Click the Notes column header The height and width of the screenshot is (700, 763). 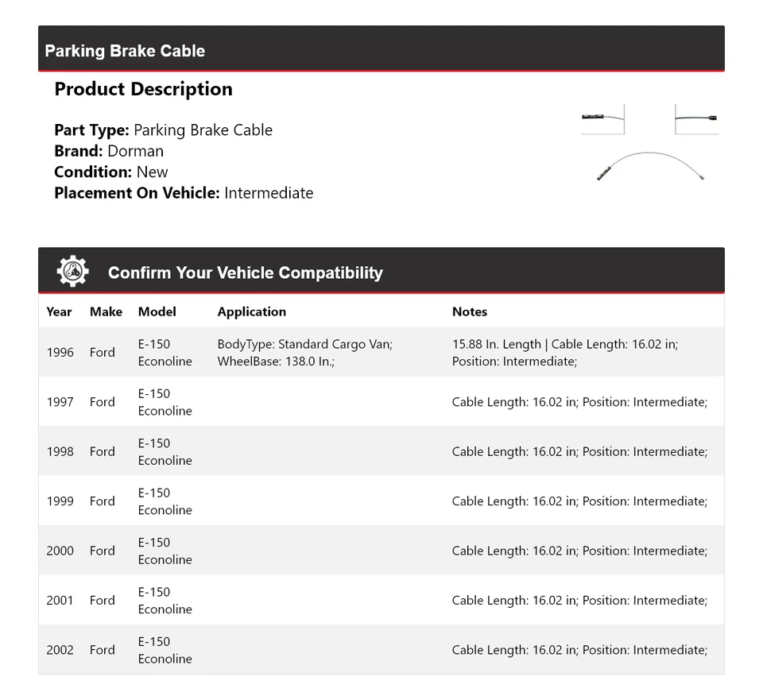click(469, 311)
